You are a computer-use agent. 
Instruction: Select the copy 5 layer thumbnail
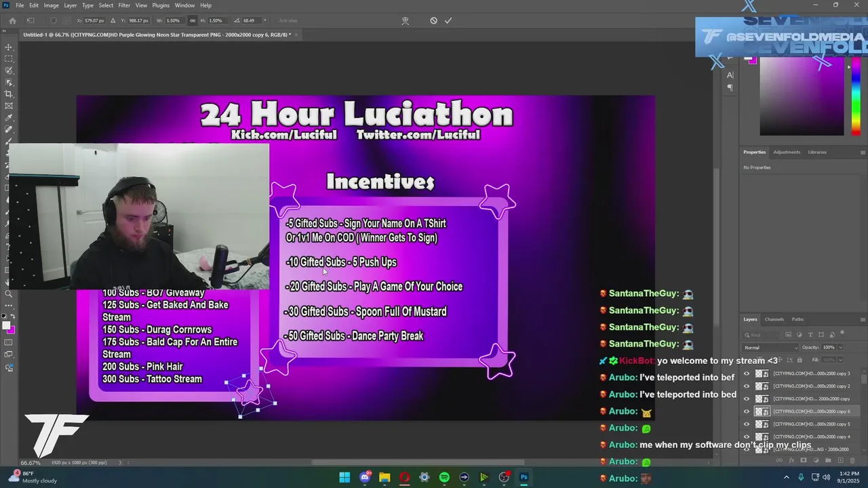click(762, 424)
